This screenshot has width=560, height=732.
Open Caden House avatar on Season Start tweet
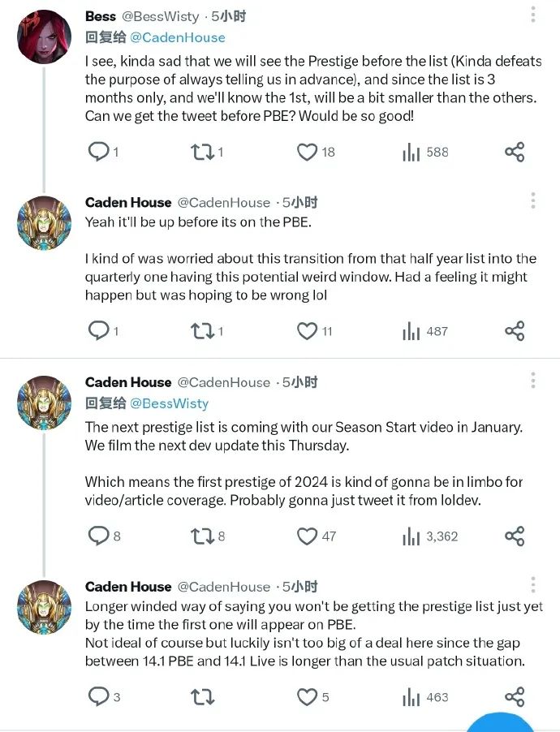click(x=45, y=403)
